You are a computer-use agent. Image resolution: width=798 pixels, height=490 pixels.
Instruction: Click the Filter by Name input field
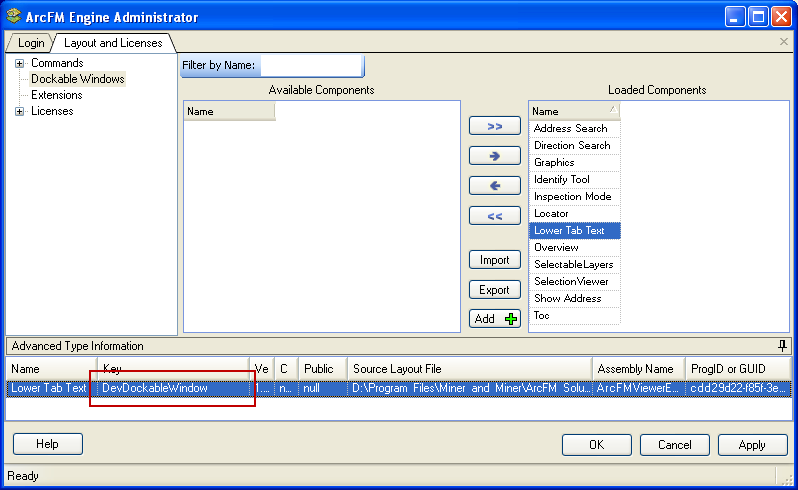[311, 66]
